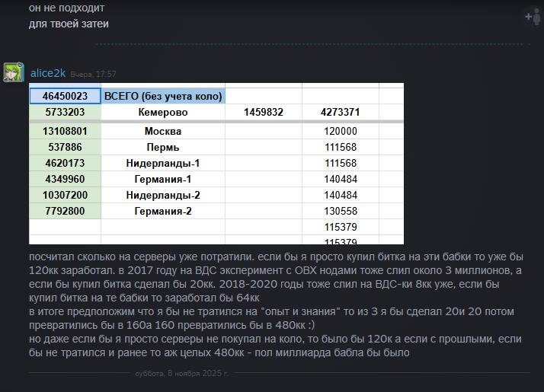Select the value 4273371 cell
Image resolution: width=544 pixels, height=392 pixels.
pos(341,112)
